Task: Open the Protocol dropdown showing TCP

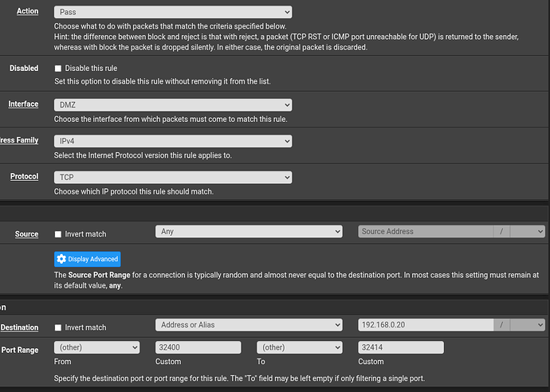Action: (x=173, y=178)
